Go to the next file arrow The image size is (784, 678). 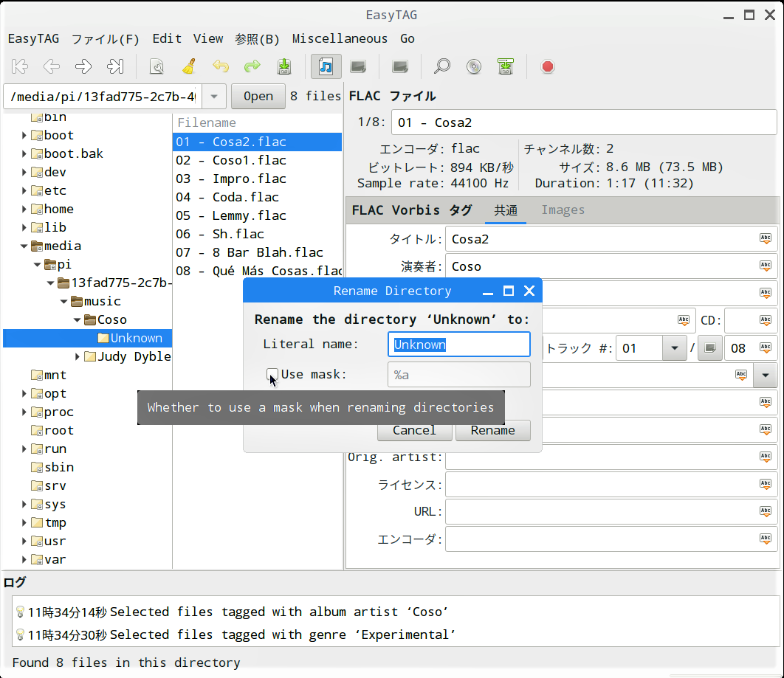(83, 66)
